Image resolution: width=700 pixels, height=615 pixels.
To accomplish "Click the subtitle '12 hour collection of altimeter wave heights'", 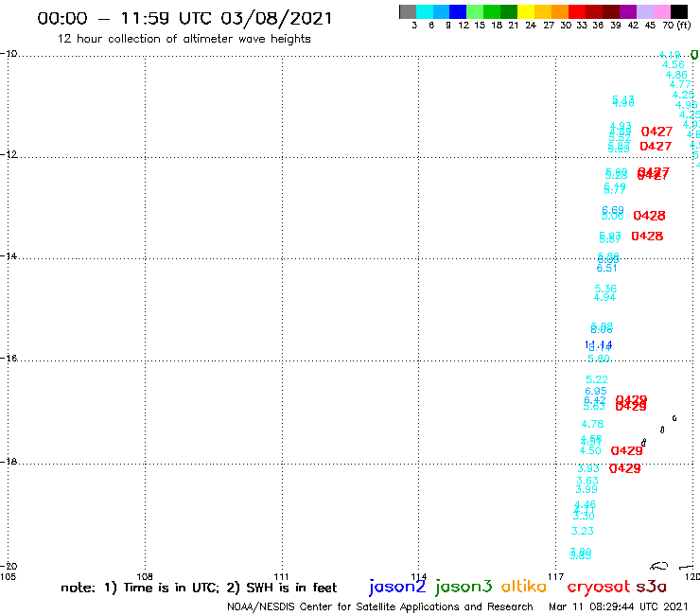I will click(x=184, y=39).
